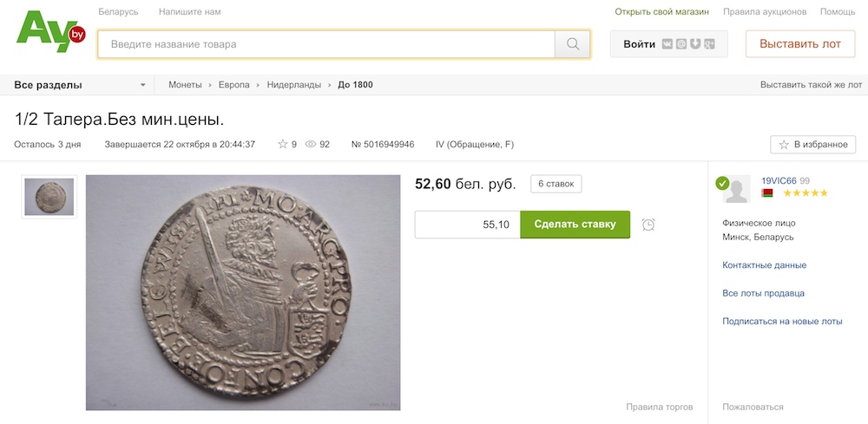Click the star favorites count icon

pos(283,144)
